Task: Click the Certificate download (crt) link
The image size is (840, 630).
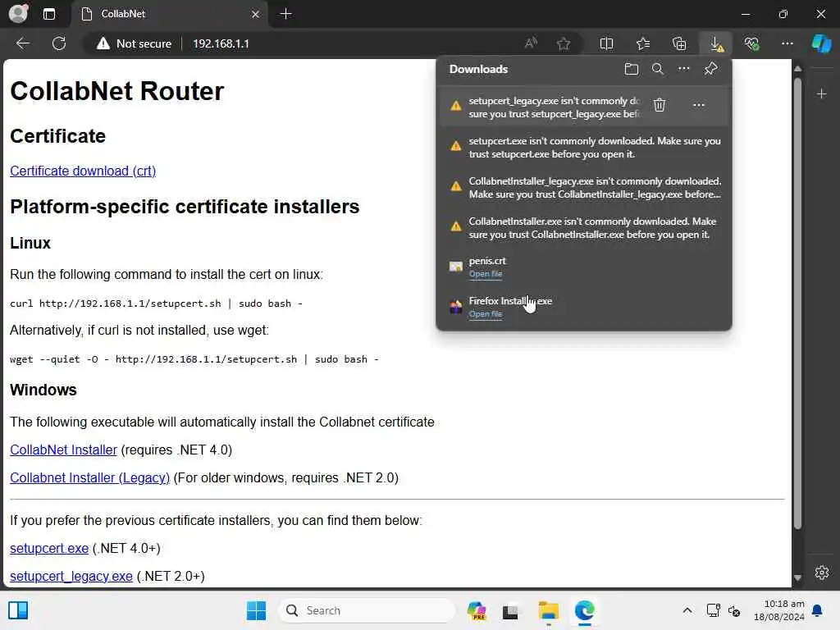Action: click(x=83, y=171)
